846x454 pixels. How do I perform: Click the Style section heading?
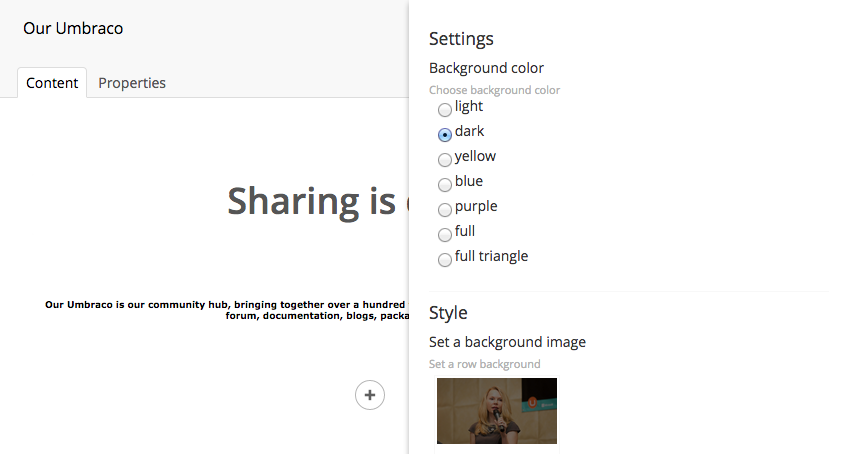(448, 313)
